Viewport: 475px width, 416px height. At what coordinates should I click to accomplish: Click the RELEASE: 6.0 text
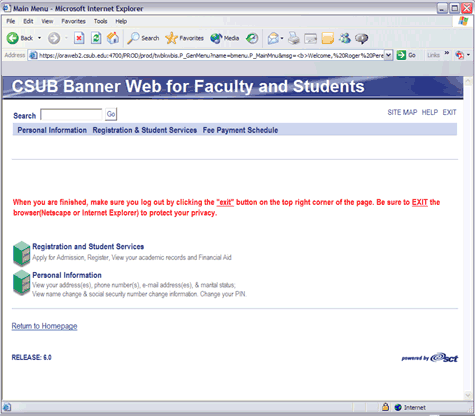point(31,357)
